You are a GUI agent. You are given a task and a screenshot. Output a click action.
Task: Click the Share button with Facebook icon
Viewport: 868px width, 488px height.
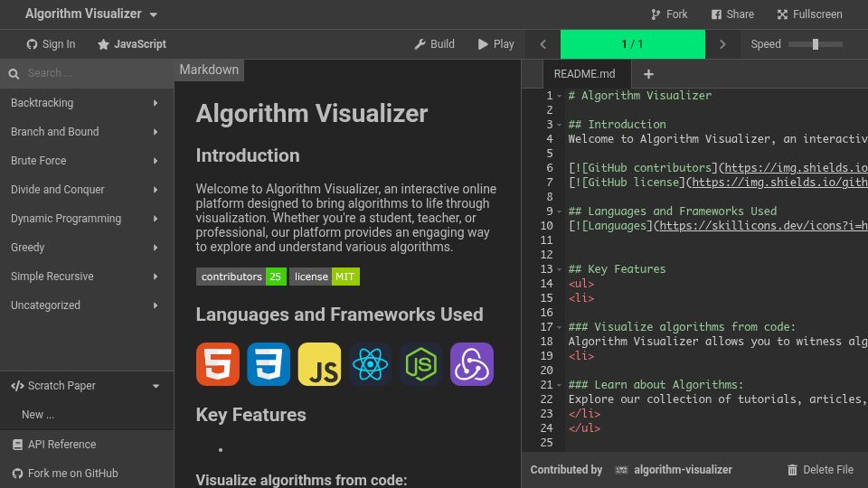pyautogui.click(x=732, y=14)
